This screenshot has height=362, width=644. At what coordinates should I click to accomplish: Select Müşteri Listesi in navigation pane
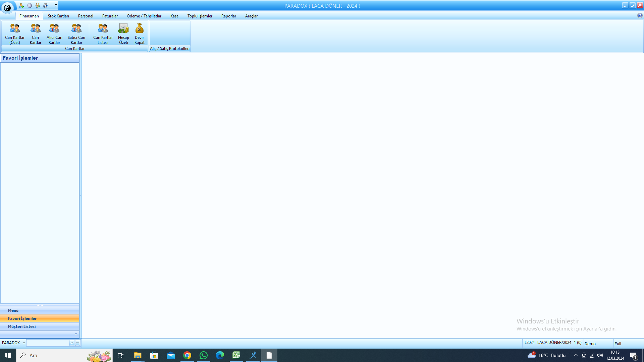(40, 326)
